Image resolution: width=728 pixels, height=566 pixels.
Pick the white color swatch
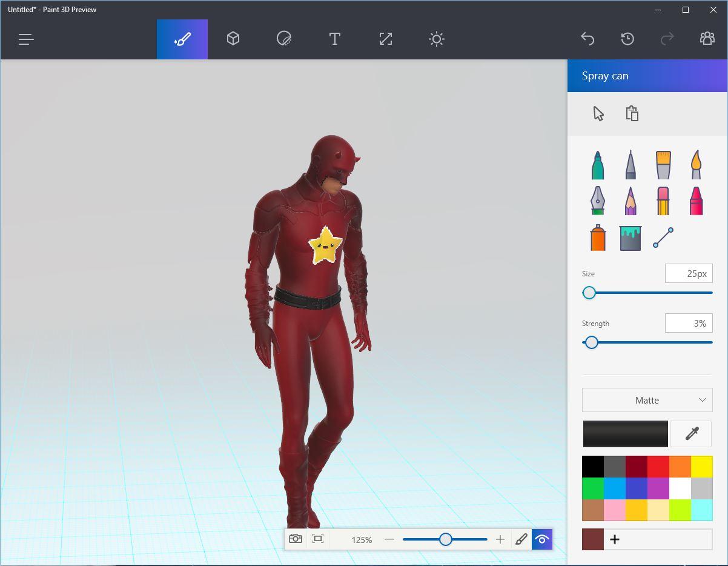click(680, 488)
